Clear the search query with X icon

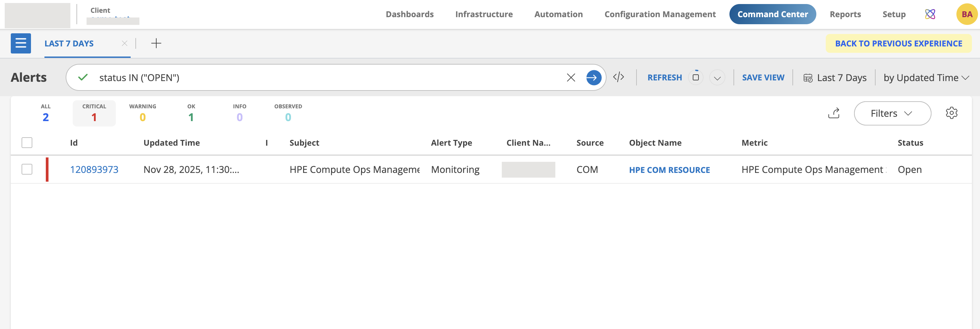570,77
